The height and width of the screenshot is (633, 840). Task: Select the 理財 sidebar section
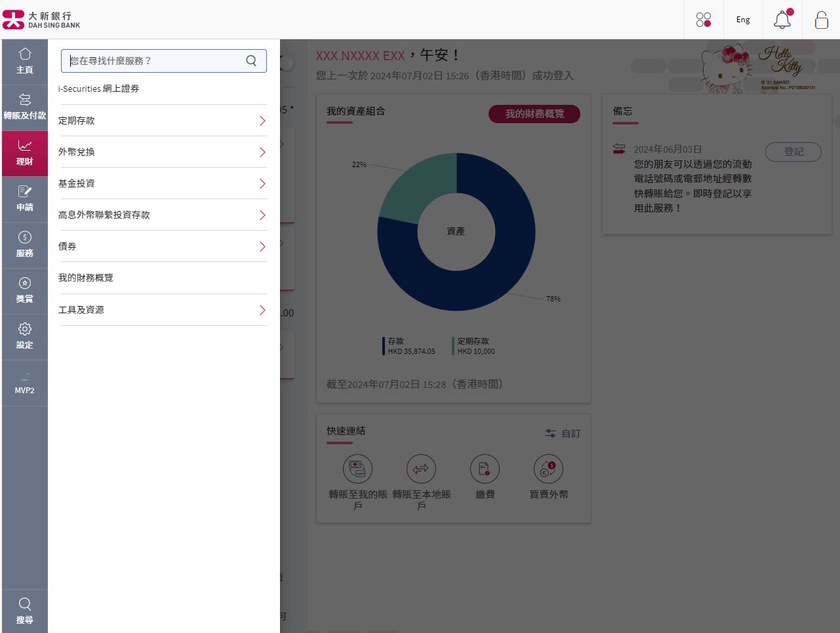[x=24, y=153]
